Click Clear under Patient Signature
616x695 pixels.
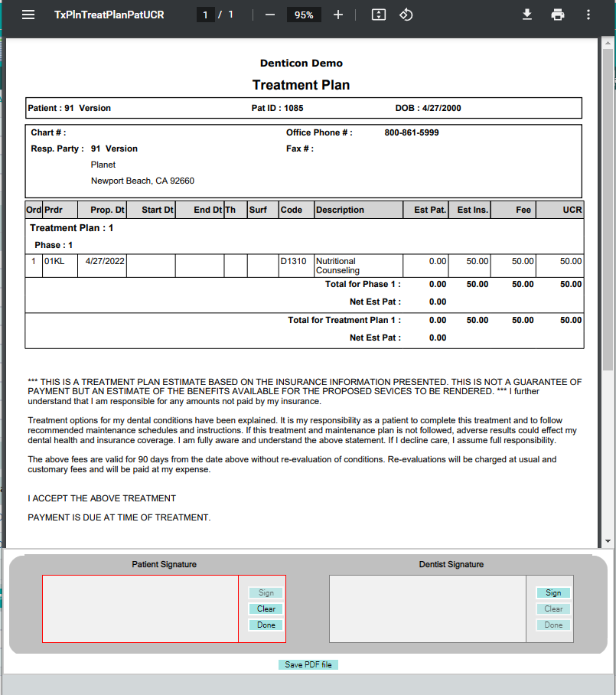tap(266, 609)
